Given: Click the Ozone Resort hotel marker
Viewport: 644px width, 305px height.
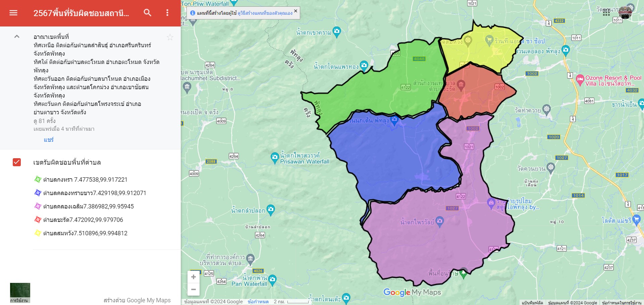Looking at the screenshot, I should click(580, 80).
